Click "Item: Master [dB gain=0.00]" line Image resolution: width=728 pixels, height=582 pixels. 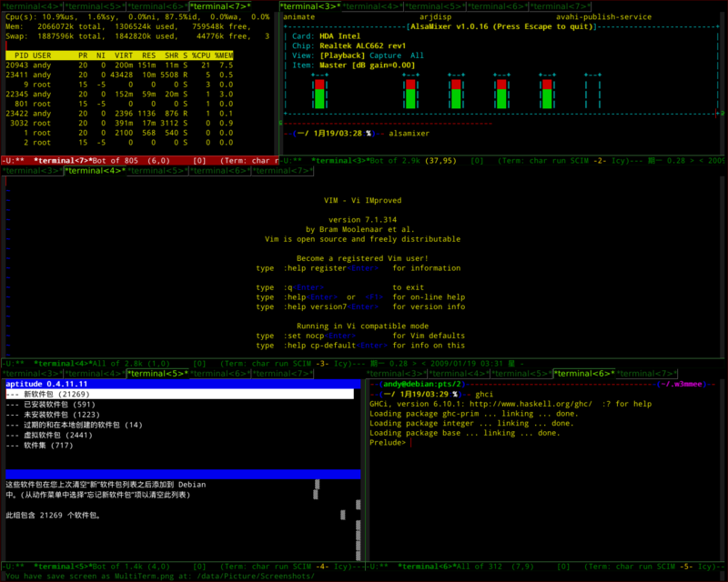(x=353, y=65)
